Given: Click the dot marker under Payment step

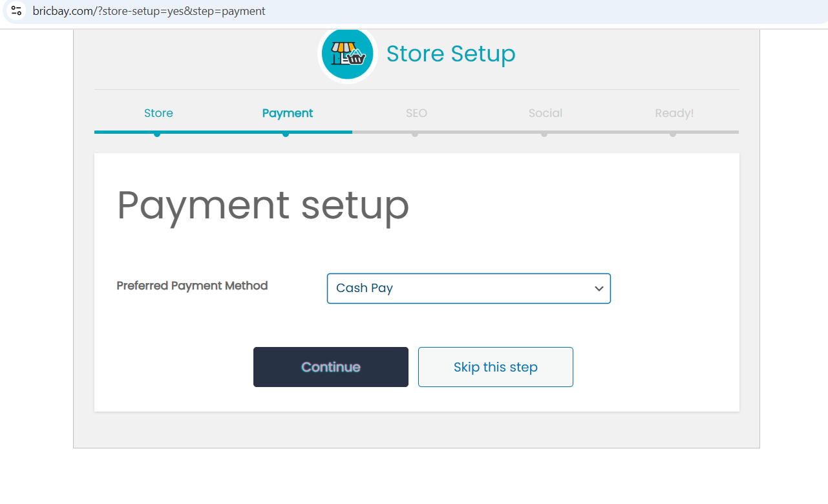Looking at the screenshot, I should click(x=286, y=134).
